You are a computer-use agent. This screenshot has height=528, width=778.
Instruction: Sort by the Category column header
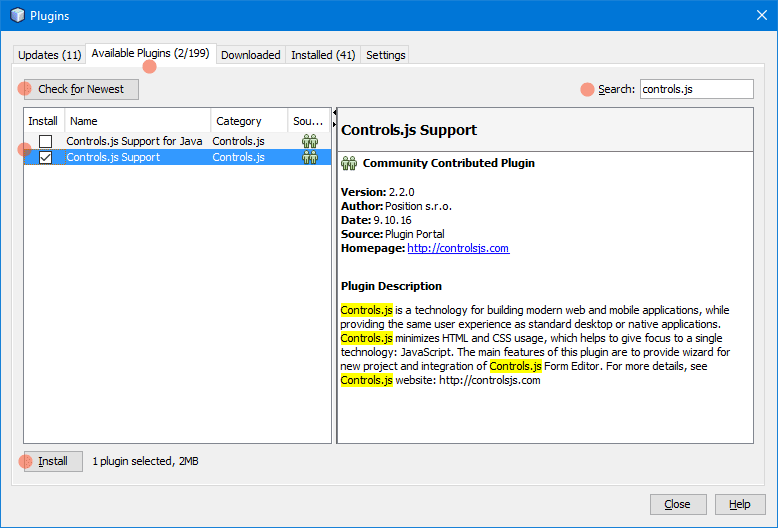tap(249, 121)
